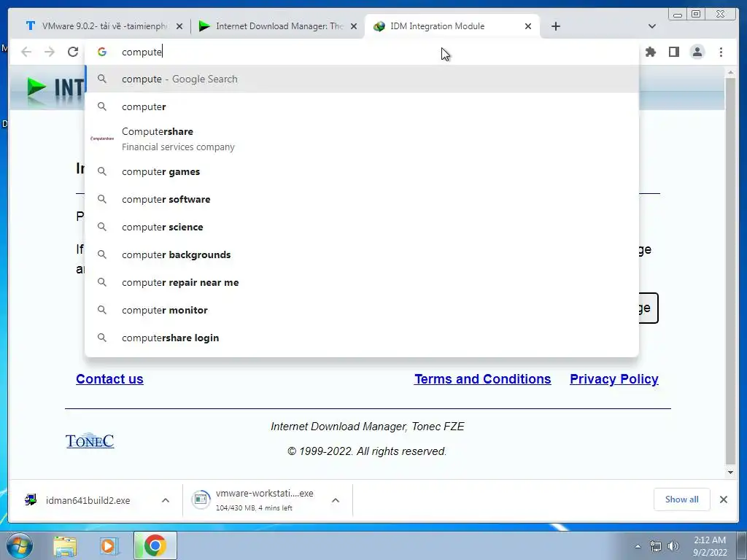The height and width of the screenshot is (560, 747).
Task: Pick 'computer monitor' suggestion
Action: pyautogui.click(x=362, y=310)
